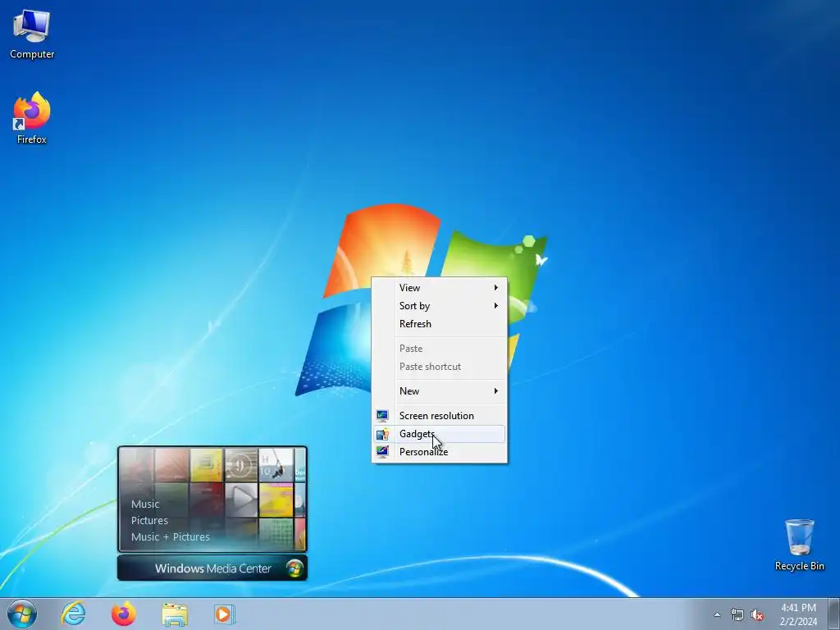This screenshot has width=840, height=630.
Task: Click Media Center green logo orb
Action: tap(294, 568)
